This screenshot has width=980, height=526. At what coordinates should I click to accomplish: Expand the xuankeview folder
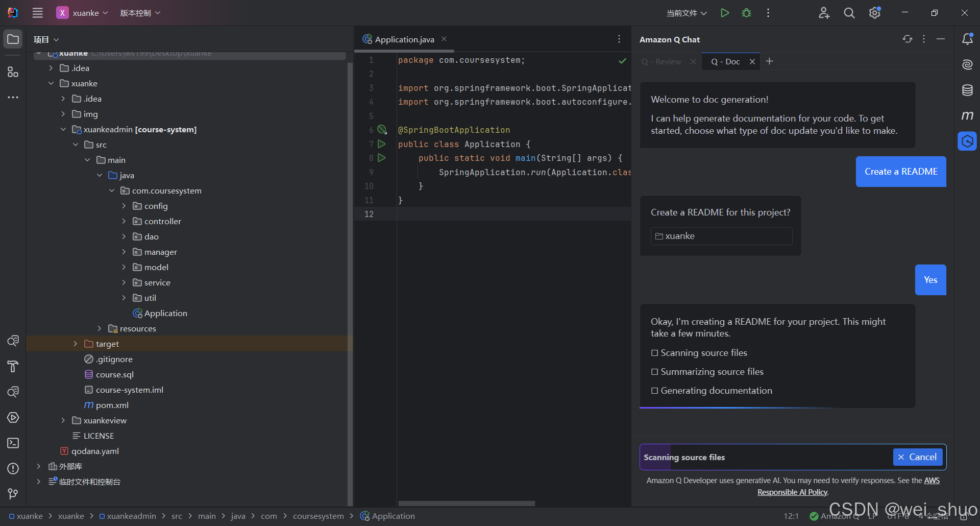pyautogui.click(x=63, y=420)
